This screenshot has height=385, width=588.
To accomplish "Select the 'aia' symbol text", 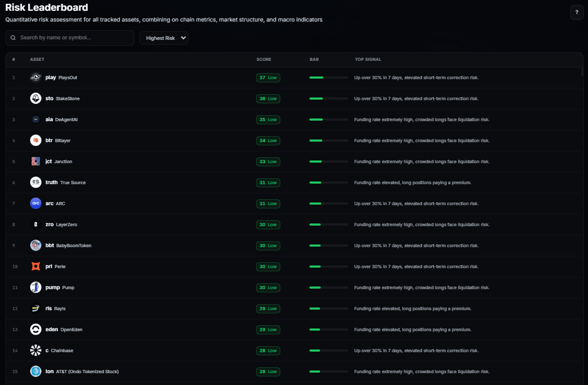I will (x=49, y=120).
